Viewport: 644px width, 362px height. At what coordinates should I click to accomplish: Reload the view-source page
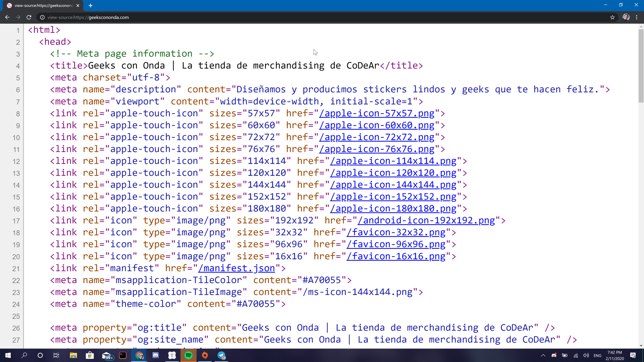coord(29,17)
